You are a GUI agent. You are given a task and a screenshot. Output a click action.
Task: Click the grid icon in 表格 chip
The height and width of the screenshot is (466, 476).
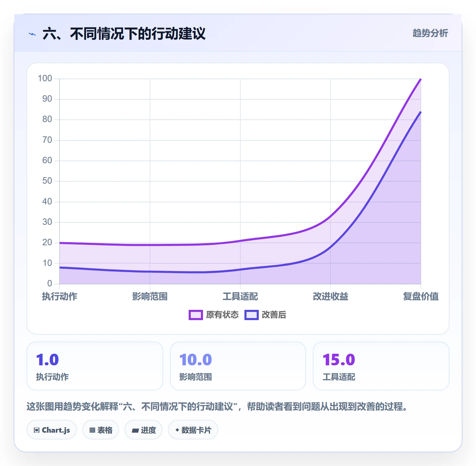coord(92,430)
